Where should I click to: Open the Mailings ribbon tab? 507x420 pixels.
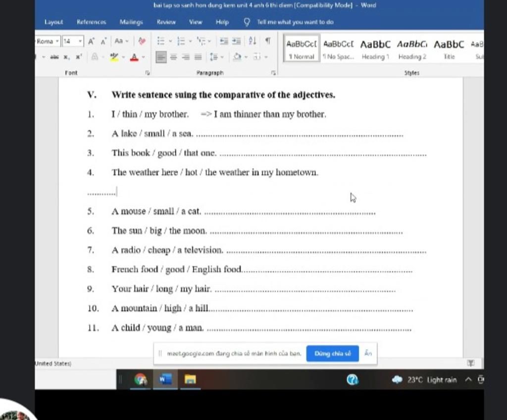pos(131,22)
